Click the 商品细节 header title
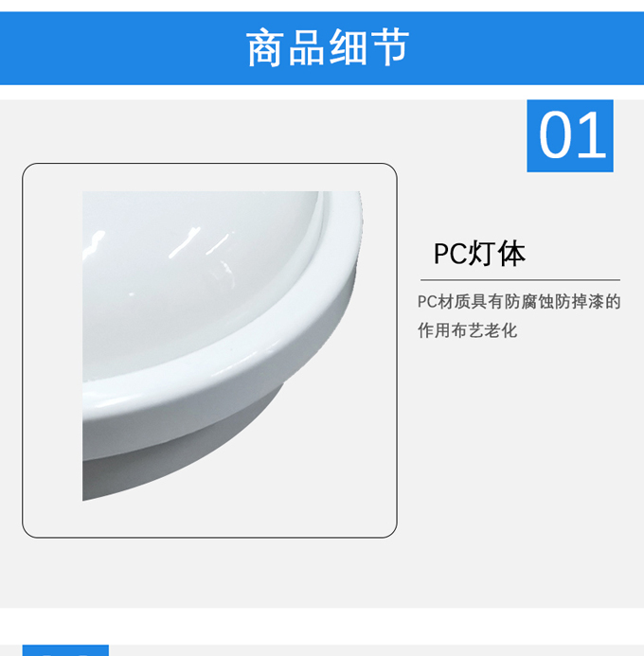644x656 pixels. coord(328,47)
